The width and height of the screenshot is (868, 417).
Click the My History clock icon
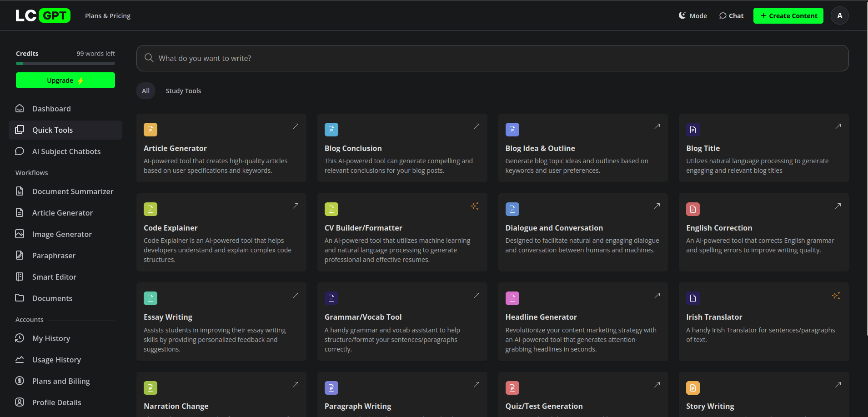coord(20,338)
